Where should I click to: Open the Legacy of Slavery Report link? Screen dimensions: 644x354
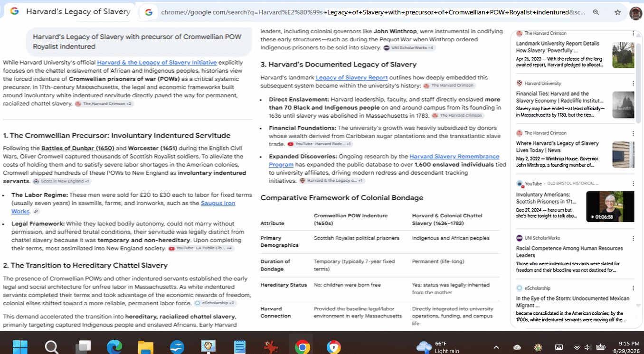pyautogui.click(x=351, y=77)
